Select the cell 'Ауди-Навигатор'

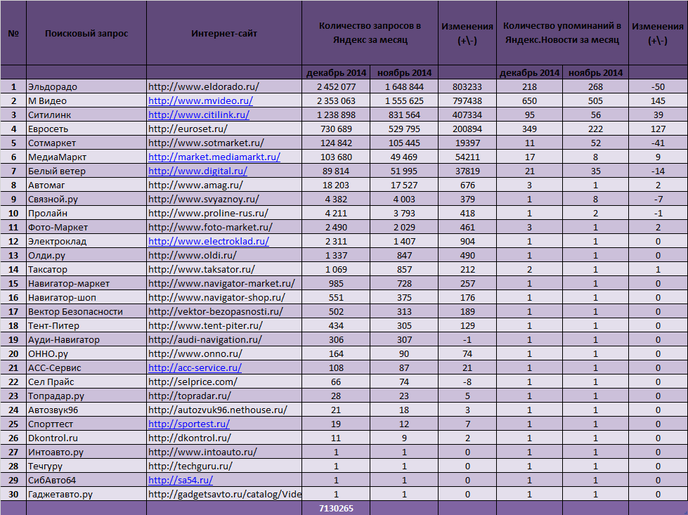[86, 340]
